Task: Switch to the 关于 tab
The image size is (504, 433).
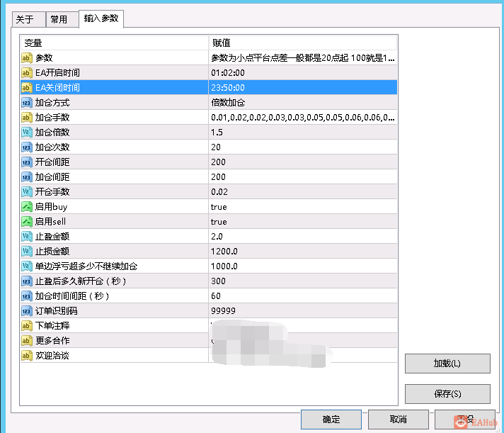Action: point(28,20)
